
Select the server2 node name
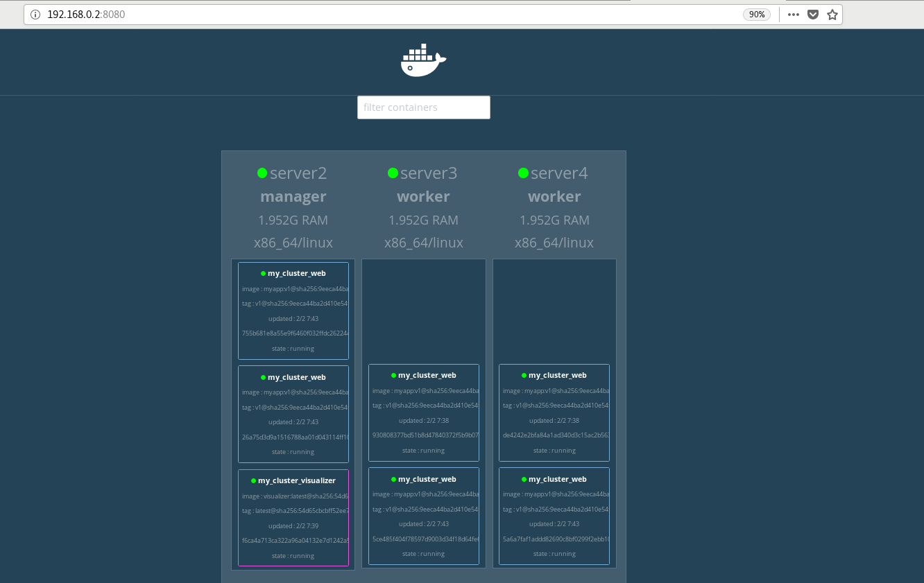298,173
